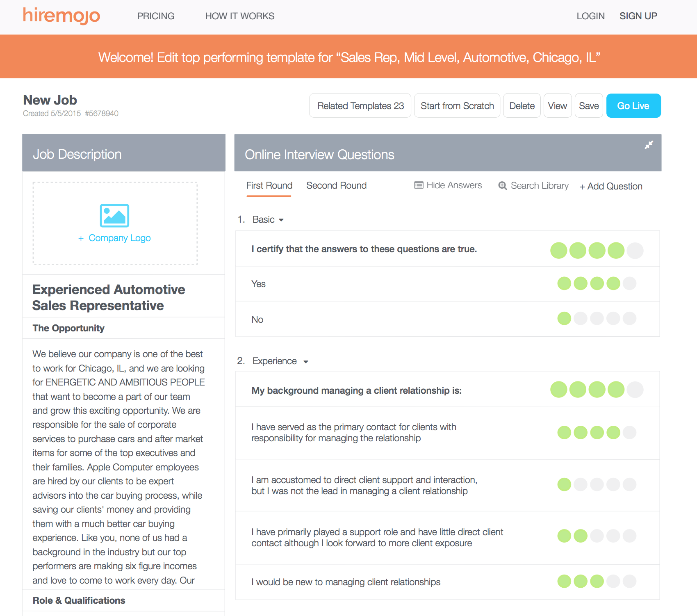Screen dimensions: 697x616
Task: Set 'Yes' answer rating to fifth dot
Action: 629,283
